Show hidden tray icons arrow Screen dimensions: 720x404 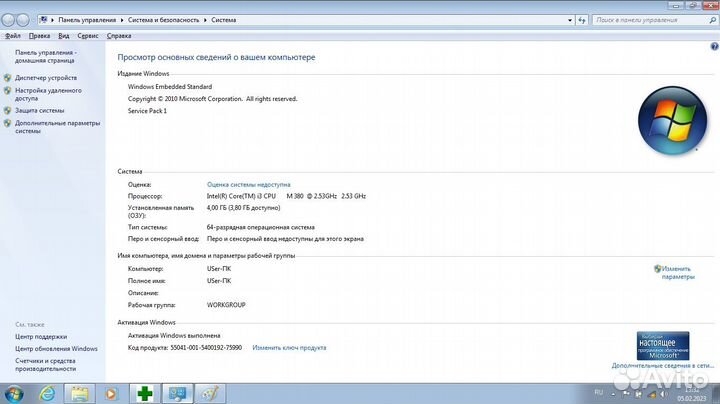pyautogui.click(x=613, y=394)
